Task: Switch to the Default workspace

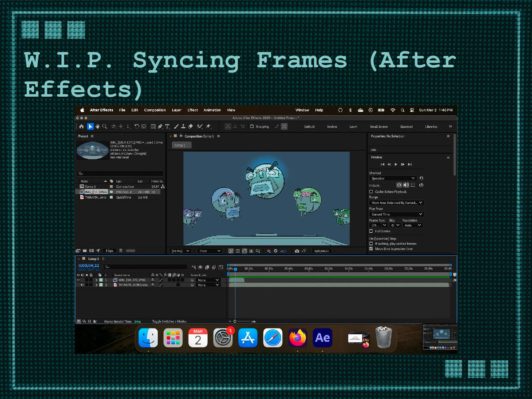Action: pos(309,126)
